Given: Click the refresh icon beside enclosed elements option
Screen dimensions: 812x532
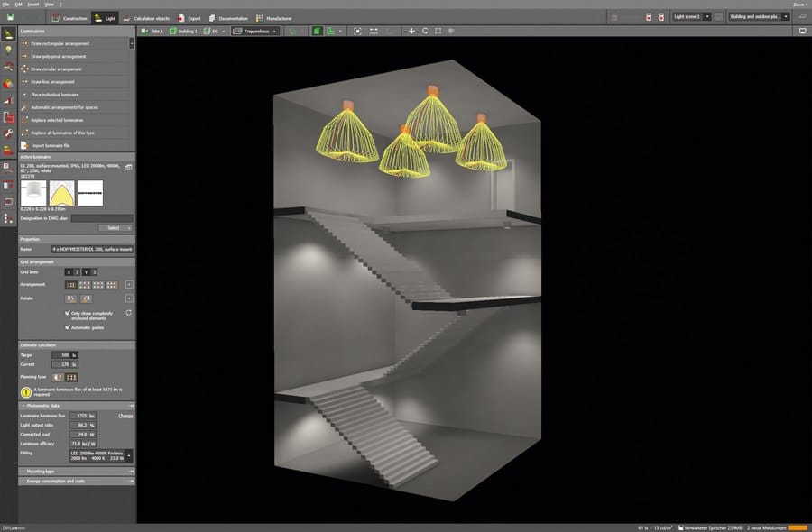Looking at the screenshot, I should pos(128,313).
